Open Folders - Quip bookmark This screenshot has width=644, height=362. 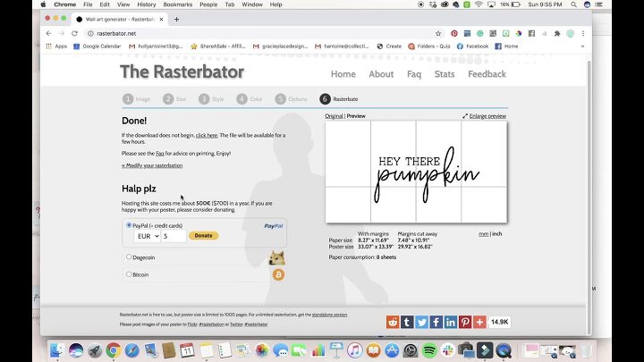point(429,46)
